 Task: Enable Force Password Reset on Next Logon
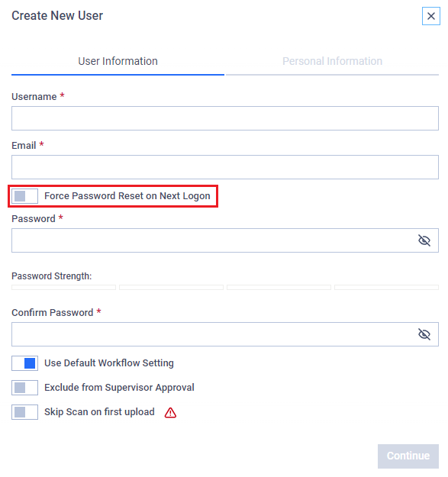click(24, 196)
